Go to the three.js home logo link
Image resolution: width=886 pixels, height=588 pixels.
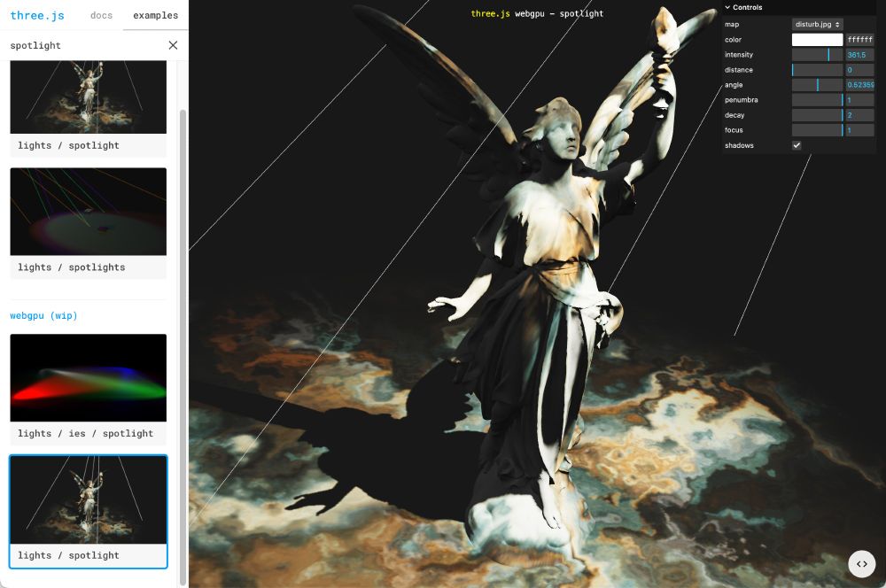point(37,15)
